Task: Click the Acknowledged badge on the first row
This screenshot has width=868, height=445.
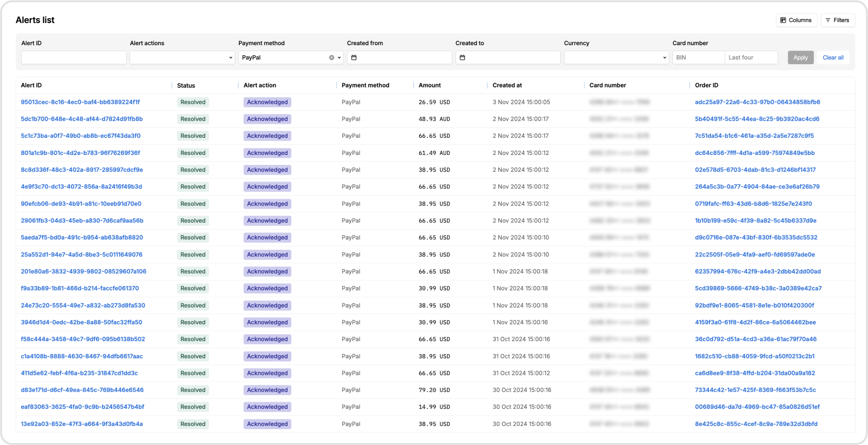Action: tap(267, 102)
